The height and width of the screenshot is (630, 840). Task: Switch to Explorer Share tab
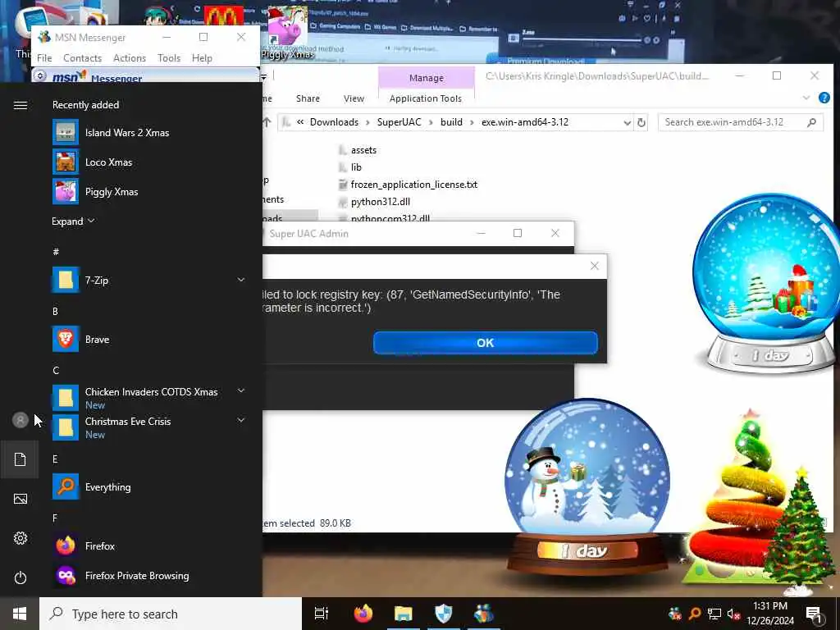[308, 98]
